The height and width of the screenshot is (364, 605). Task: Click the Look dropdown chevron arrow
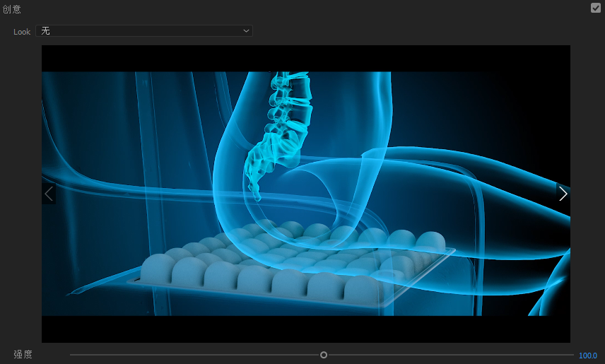click(246, 31)
